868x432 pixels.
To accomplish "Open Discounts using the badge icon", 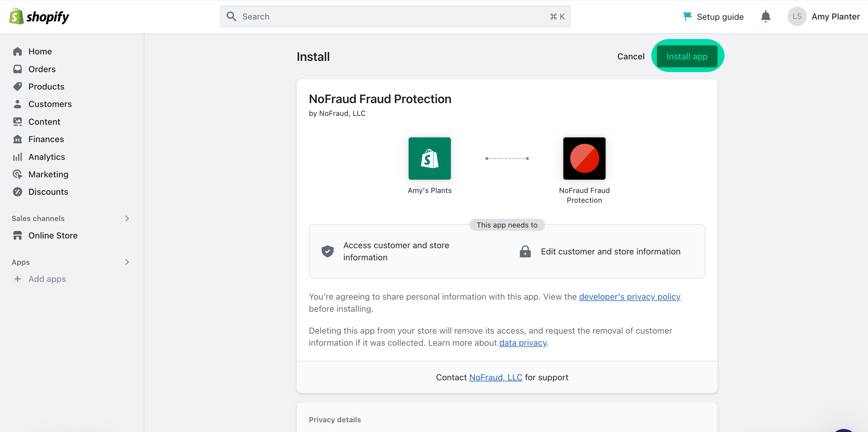I will coord(18,191).
